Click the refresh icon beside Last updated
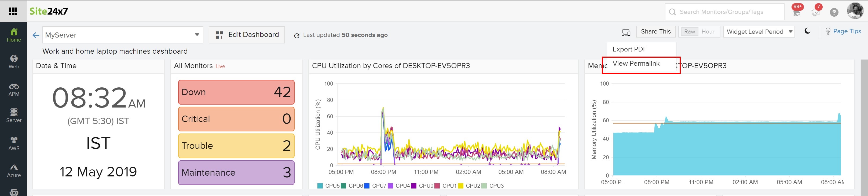Screen dimensions: 868x196 point(296,36)
